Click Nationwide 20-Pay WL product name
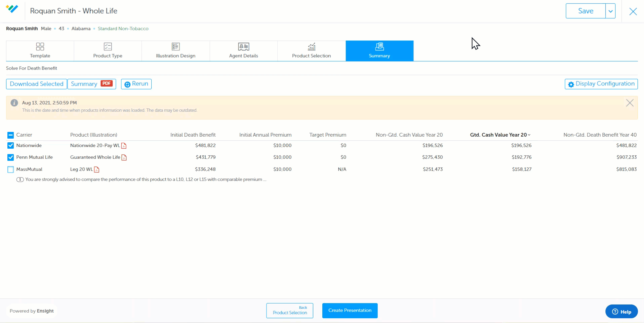Screen dimensions: 644x323 click(x=95, y=145)
